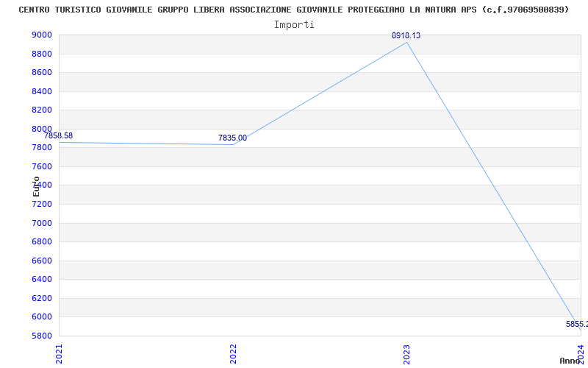Click the 6200 y-axis tick label
Image resolution: width=588 pixels, height=368 pixels.
[x=42, y=298]
